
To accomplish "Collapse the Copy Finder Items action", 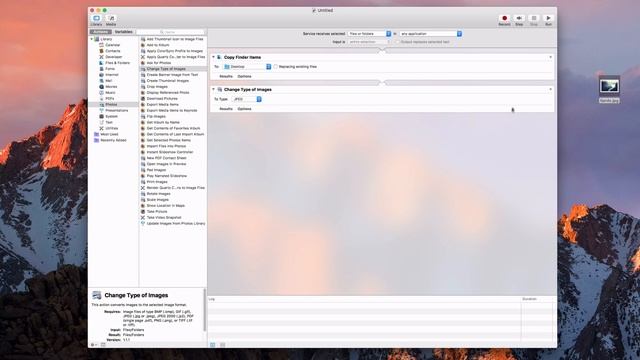I will point(213,57).
